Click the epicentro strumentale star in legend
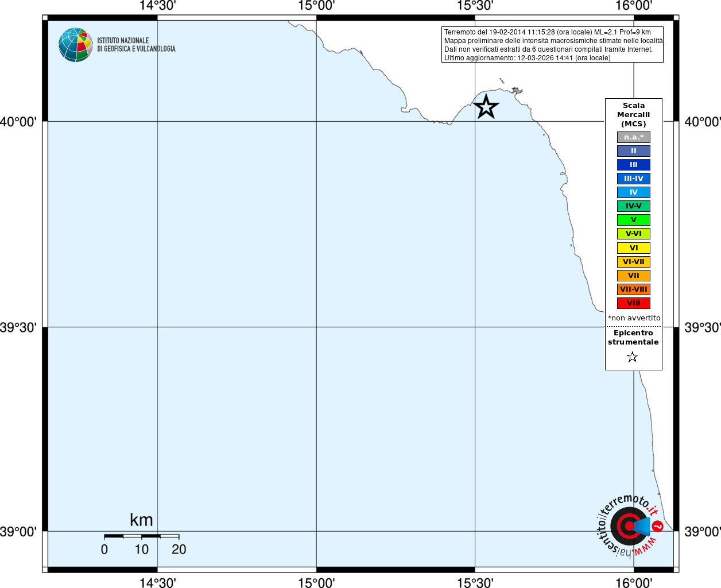Viewport: 721px width, 588px height. 633,357
